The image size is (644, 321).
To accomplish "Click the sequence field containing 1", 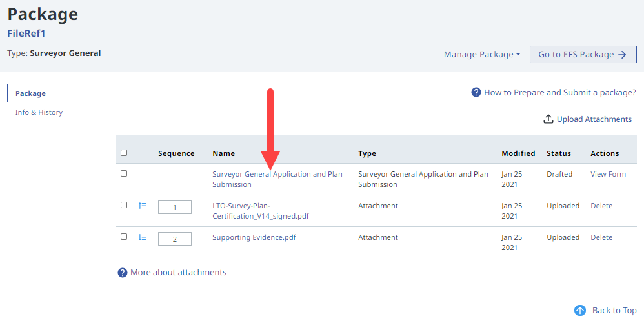I will tap(175, 207).
